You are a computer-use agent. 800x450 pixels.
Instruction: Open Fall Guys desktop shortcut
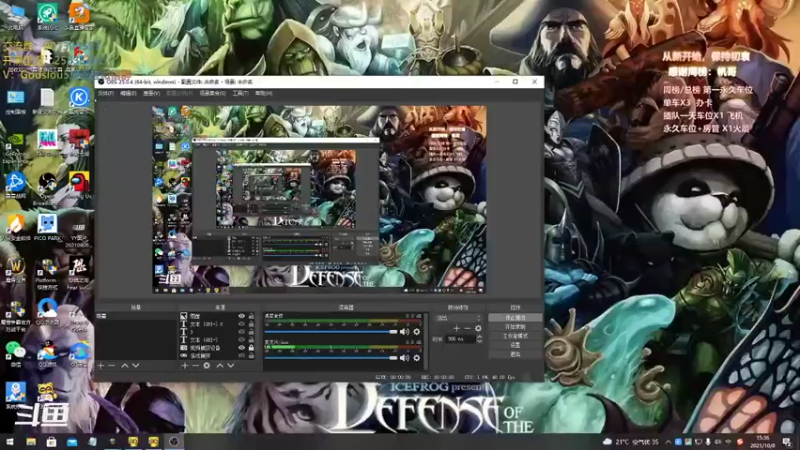click(x=47, y=143)
